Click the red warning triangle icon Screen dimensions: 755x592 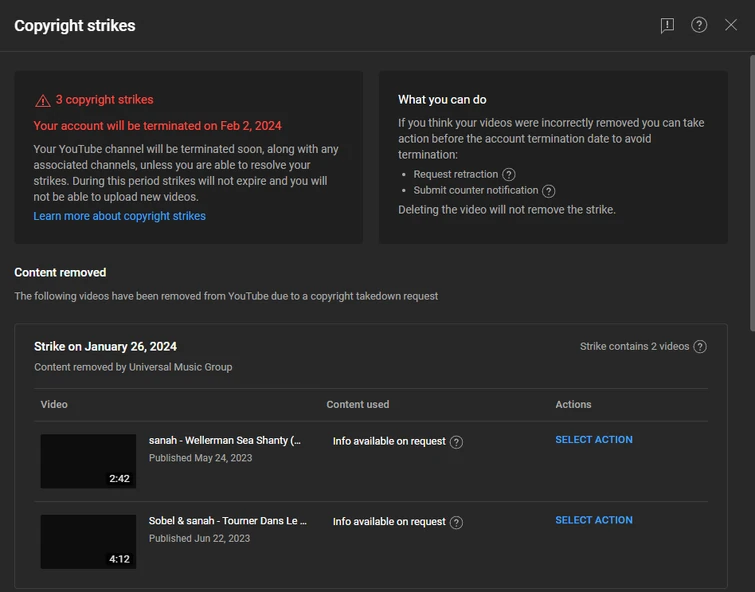tap(43, 100)
